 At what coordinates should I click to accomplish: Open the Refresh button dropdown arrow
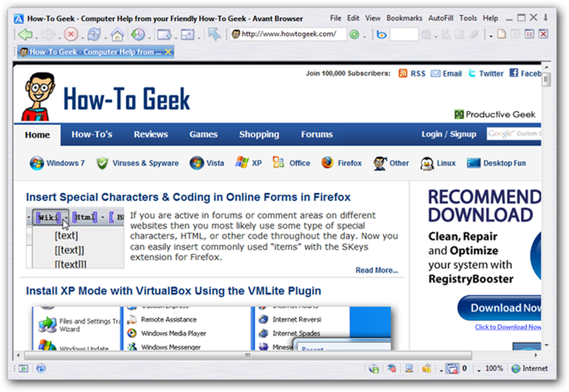click(x=106, y=38)
